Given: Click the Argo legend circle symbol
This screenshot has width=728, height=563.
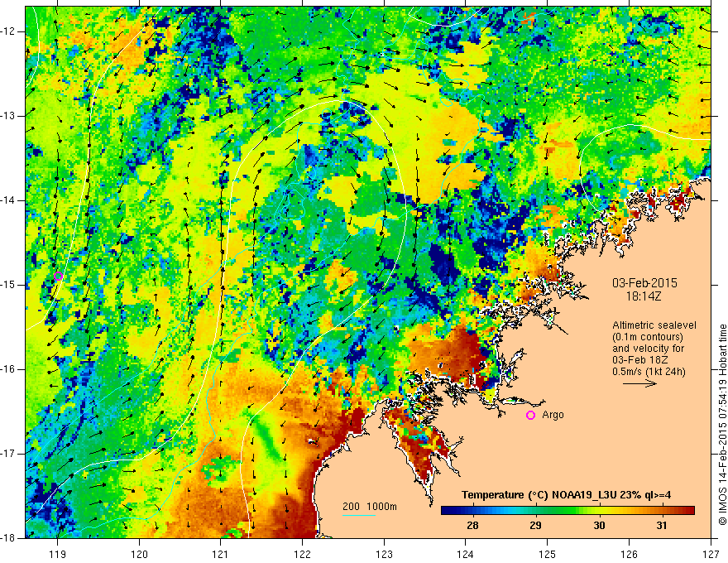Looking at the screenshot, I should click(x=530, y=416).
